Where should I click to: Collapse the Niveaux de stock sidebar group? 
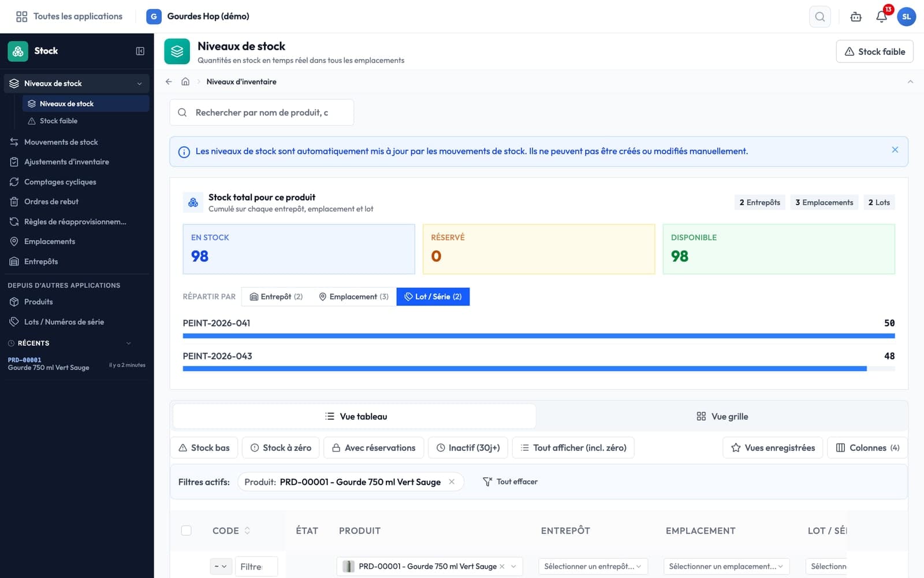pyautogui.click(x=139, y=84)
